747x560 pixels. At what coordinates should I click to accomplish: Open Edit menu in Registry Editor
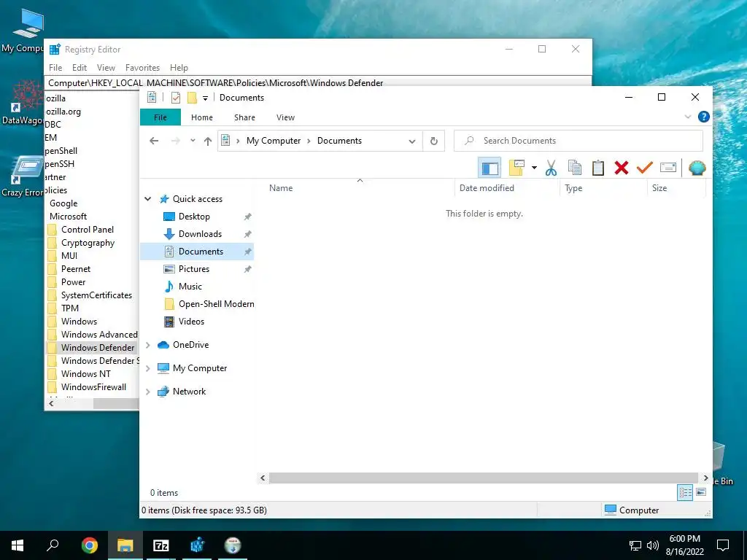point(80,68)
